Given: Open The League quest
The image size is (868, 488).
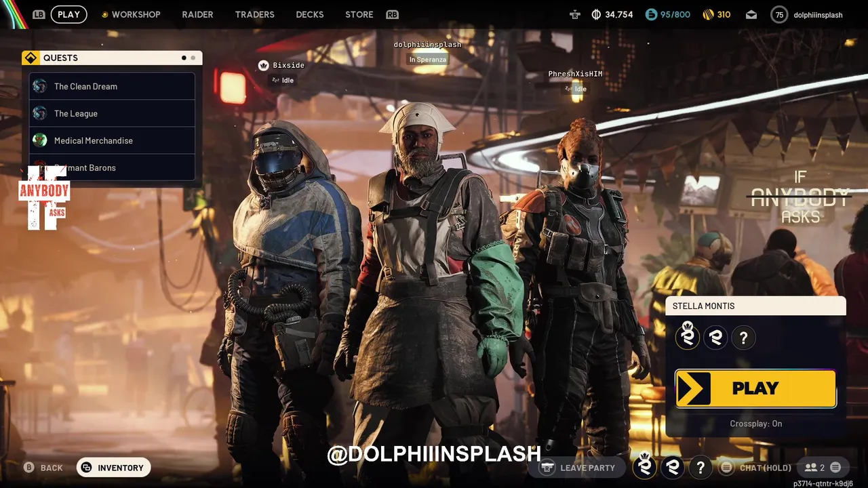Looking at the screenshot, I should point(112,113).
